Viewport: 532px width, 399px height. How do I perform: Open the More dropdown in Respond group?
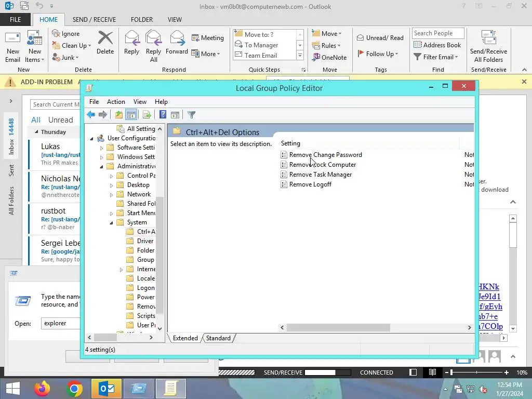click(206, 54)
